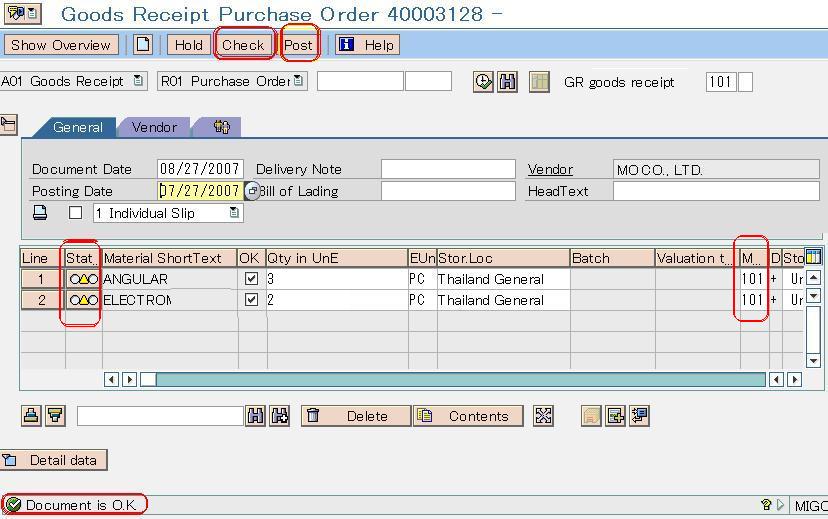Click the clock execute icon
The image size is (828, 519).
coord(483,82)
